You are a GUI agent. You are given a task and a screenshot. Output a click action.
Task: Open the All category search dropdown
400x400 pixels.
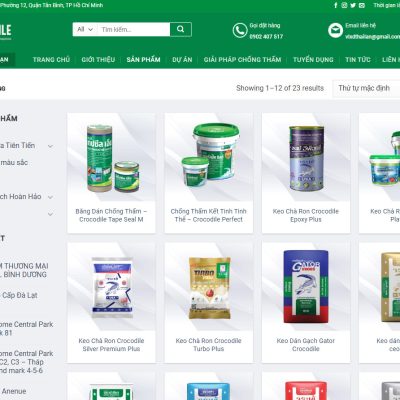pos(85,29)
